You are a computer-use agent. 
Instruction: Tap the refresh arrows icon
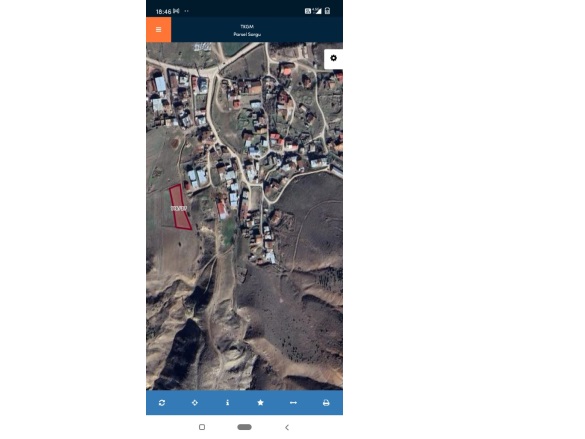(162, 403)
